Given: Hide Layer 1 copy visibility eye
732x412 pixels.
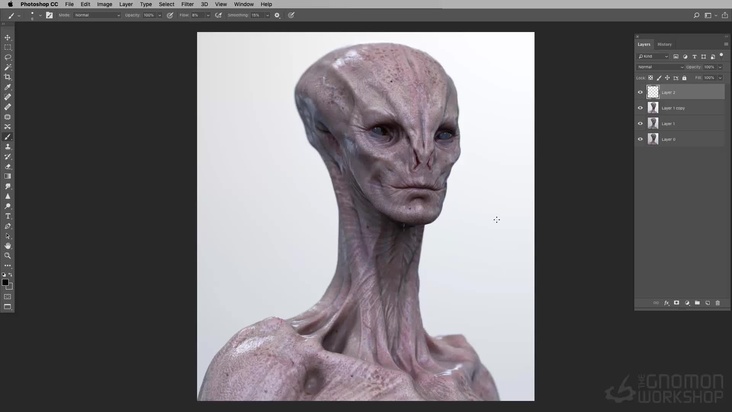Looking at the screenshot, I should pos(640,108).
